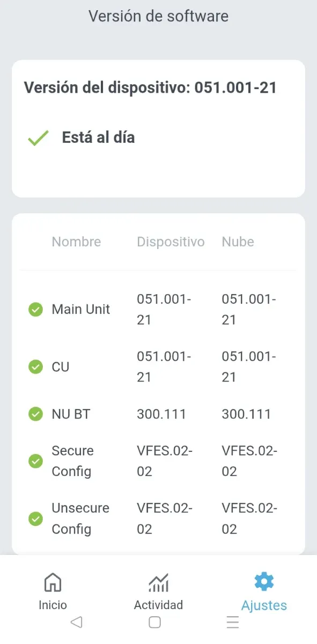Select the Dispositivo column header
The height and width of the screenshot is (644, 317).
click(171, 242)
